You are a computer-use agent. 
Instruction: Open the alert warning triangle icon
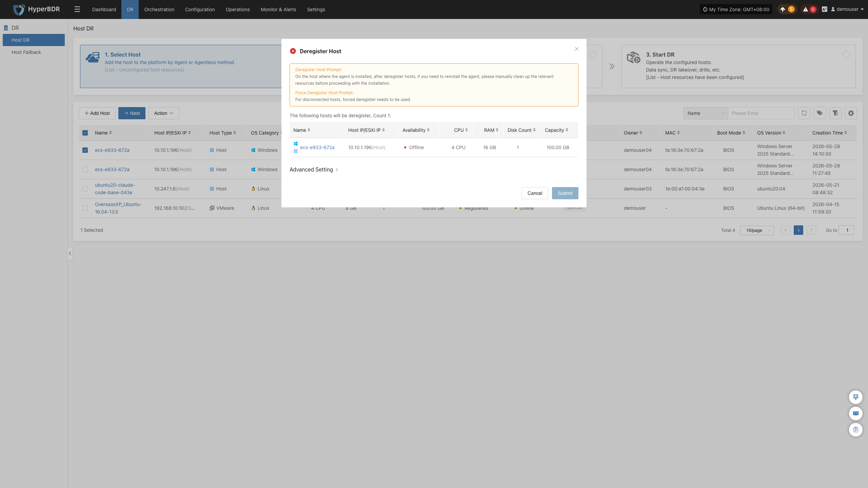coord(806,9)
